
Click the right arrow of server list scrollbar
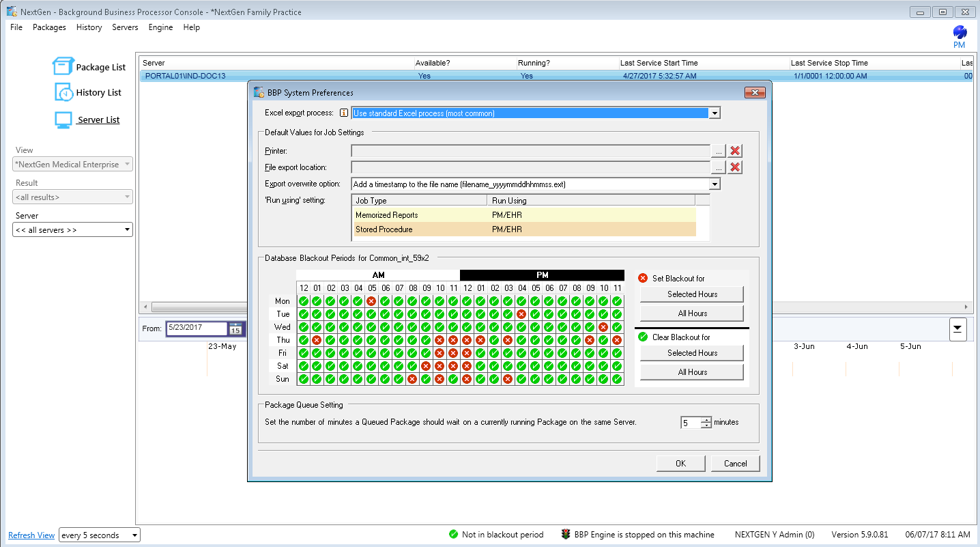coord(966,307)
